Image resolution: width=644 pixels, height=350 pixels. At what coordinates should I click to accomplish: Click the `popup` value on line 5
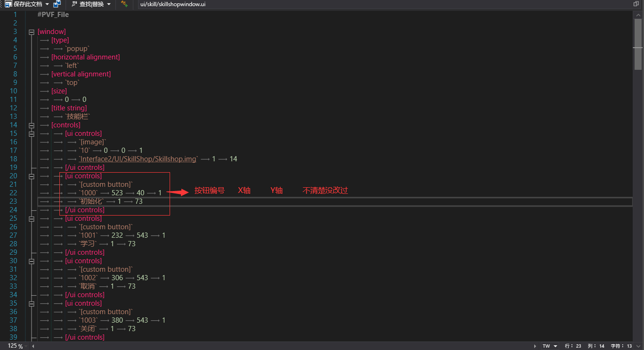coord(77,49)
